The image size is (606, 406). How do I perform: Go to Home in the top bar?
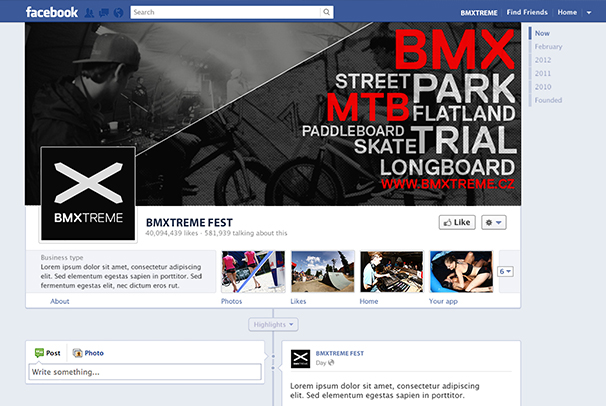click(x=567, y=12)
